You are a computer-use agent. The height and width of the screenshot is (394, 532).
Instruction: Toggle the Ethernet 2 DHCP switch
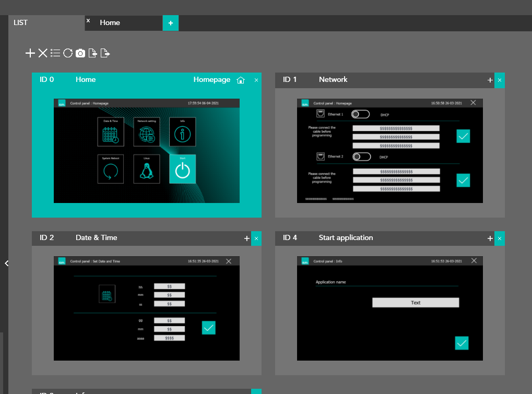coord(362,157)
